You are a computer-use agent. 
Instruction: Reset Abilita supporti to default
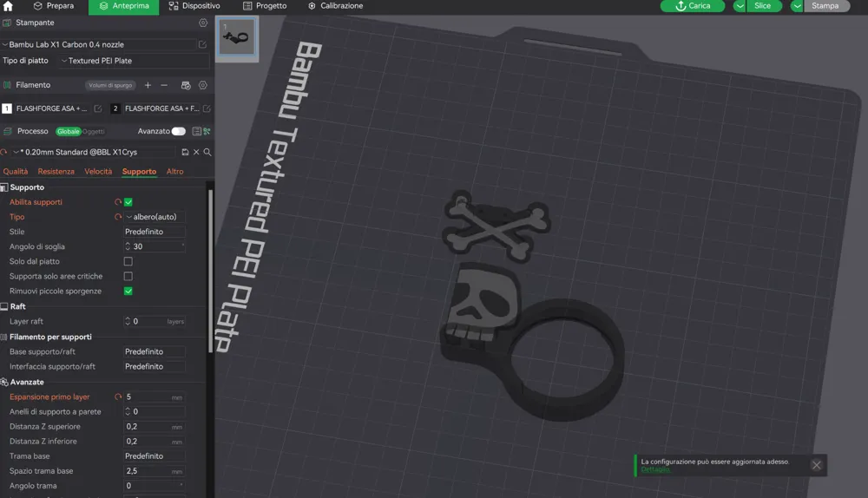(118, 202)
